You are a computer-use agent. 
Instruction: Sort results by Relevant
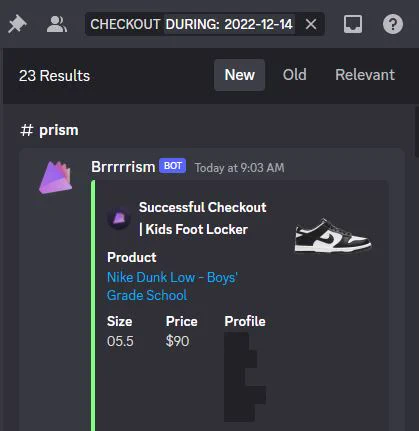click(365, 75)
